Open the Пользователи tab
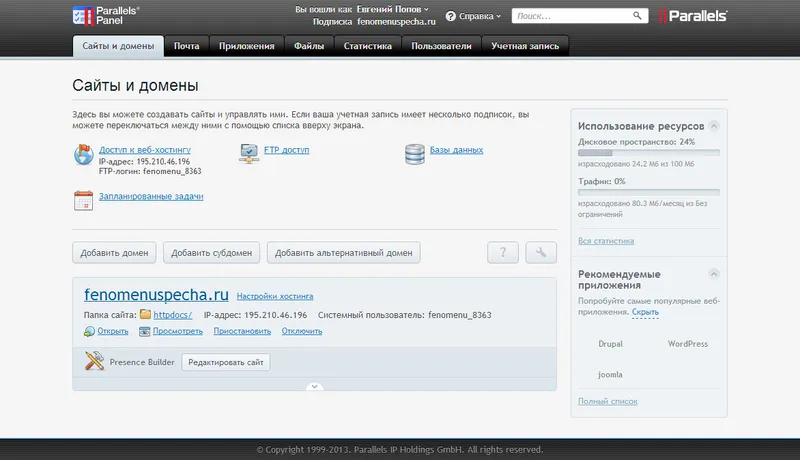This screenshot has height=460, width=800. 441,46
